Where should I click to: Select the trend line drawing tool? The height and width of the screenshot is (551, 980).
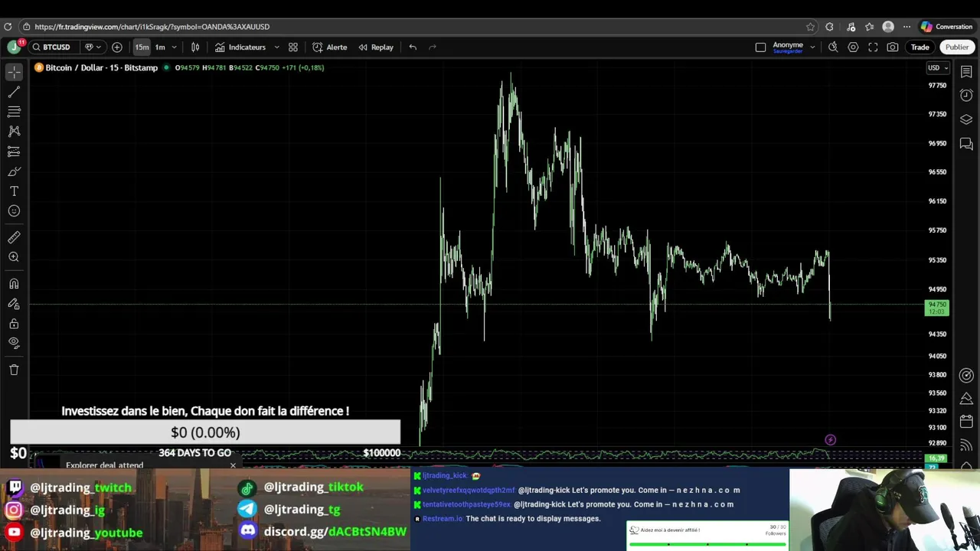coord(14,92)
